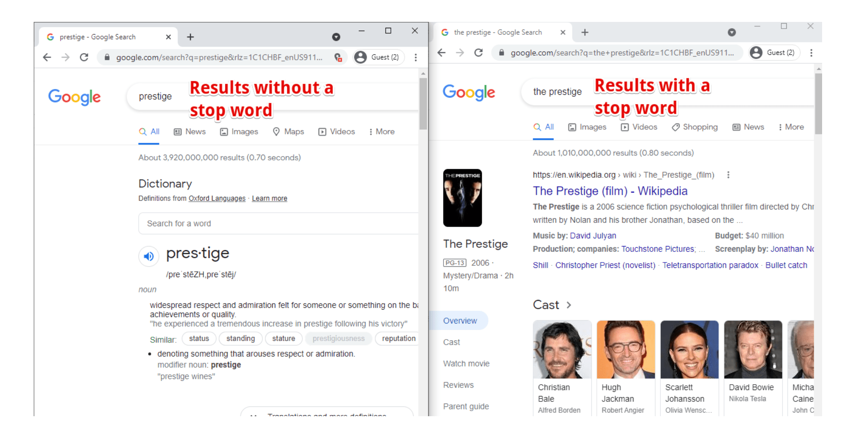Select Reviews in movie side panel

[458, 385]
